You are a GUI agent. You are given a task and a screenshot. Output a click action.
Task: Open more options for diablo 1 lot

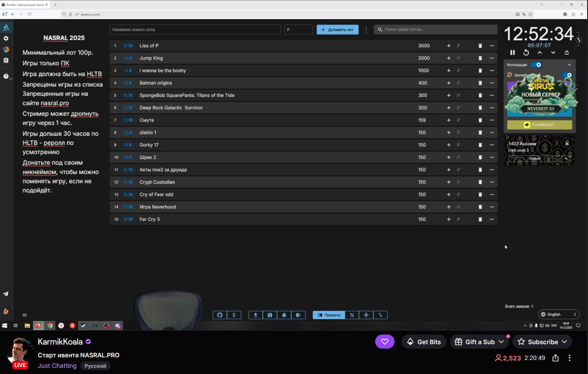491,132
